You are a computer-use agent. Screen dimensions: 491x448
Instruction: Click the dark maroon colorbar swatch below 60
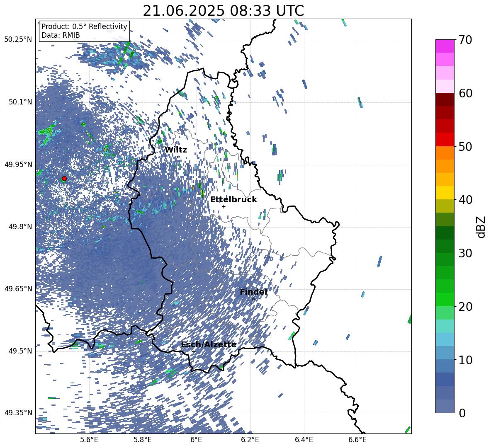click(x=445, y=99)
